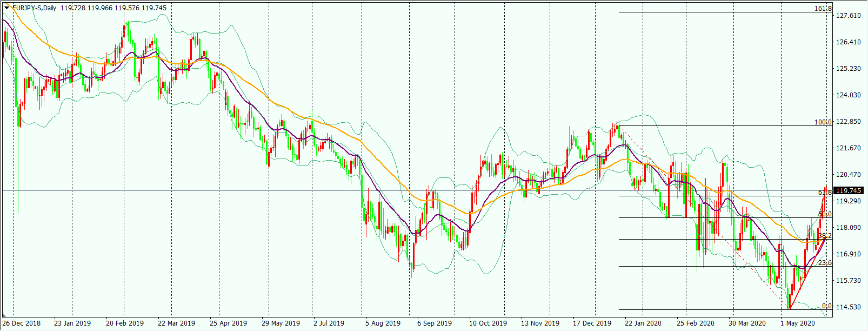Select the 23.6 Fibonacci level label

pyautogui.click(x=825, y=263)
